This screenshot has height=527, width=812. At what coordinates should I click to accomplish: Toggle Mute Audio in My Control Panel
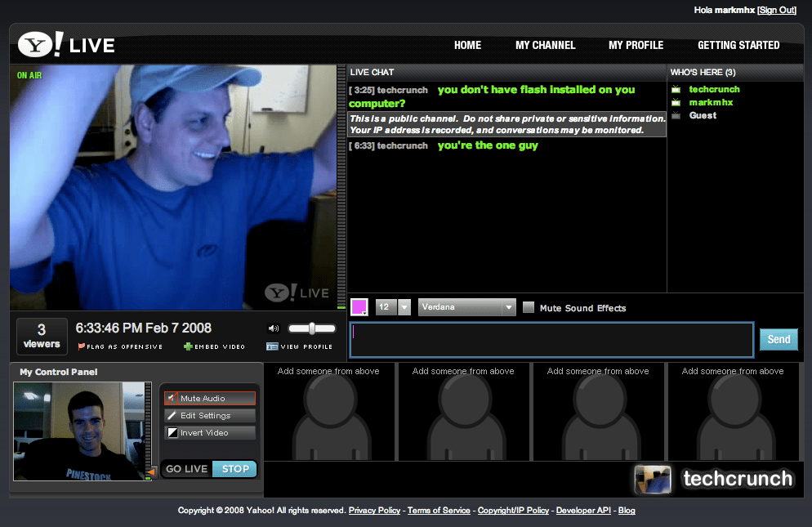pos(209,398)
